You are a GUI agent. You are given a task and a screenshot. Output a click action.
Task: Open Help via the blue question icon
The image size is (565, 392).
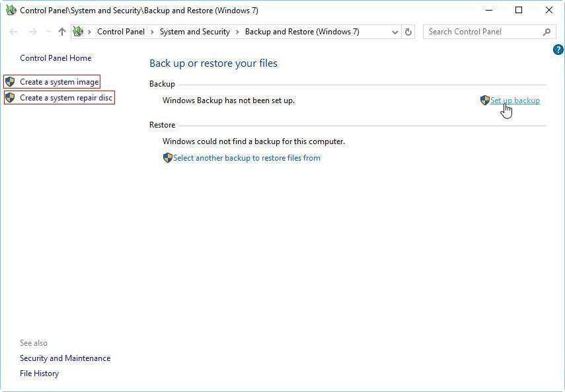(558, 50)
